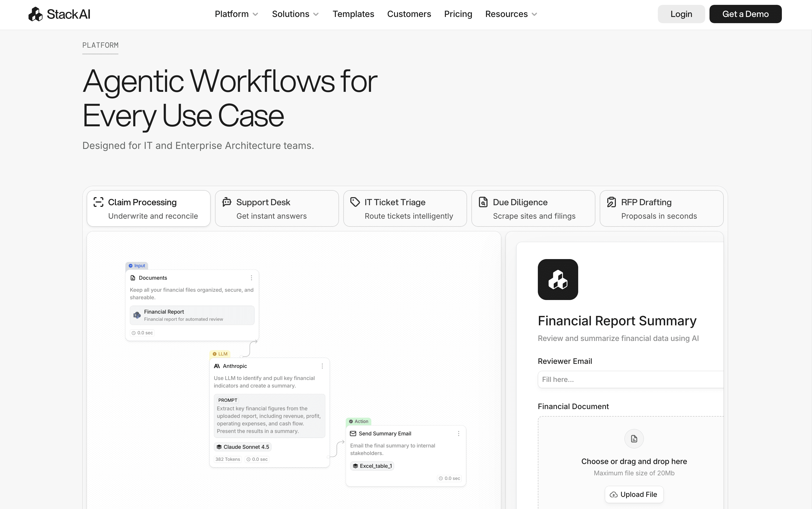Screen dimensions: 812x509
Task: Click "Maximum file size of 20Mb" text
Action: pyautogui.click(x=634, y=473)
